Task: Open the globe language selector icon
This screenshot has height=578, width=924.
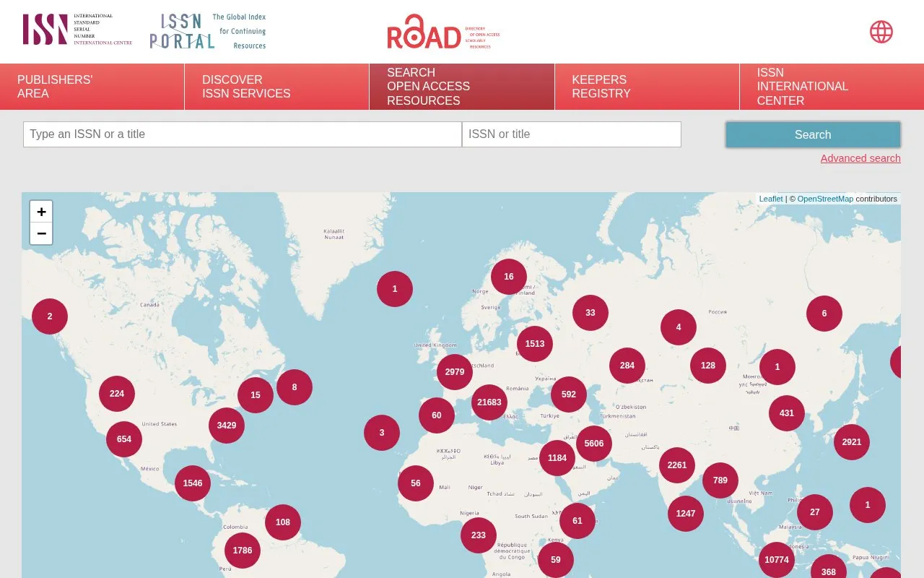Action: click(881, 32)
